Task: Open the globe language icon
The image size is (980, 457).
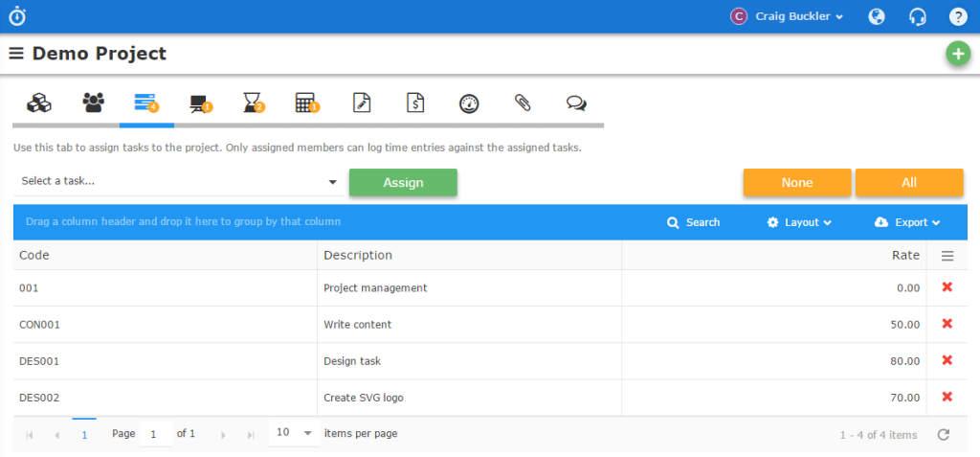Action: [x=877, y=17]
